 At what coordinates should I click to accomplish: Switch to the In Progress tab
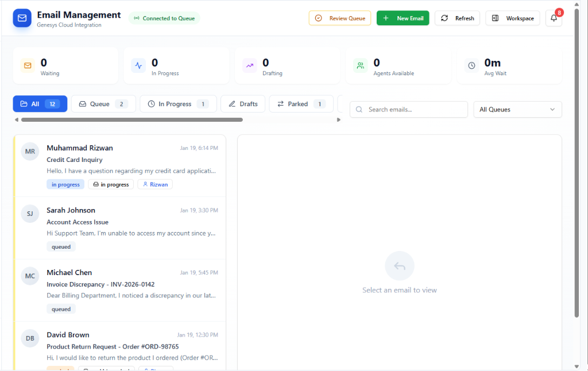(x=179, y=104)
